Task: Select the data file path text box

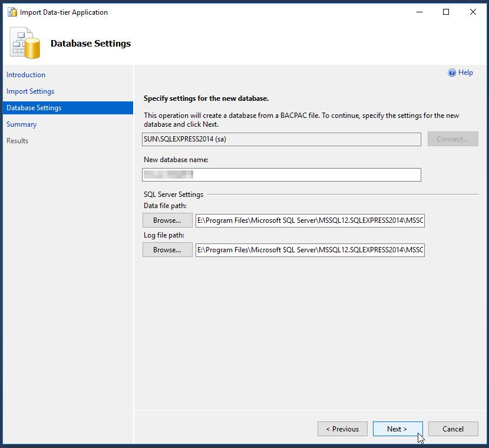Action: click(310, 220)
